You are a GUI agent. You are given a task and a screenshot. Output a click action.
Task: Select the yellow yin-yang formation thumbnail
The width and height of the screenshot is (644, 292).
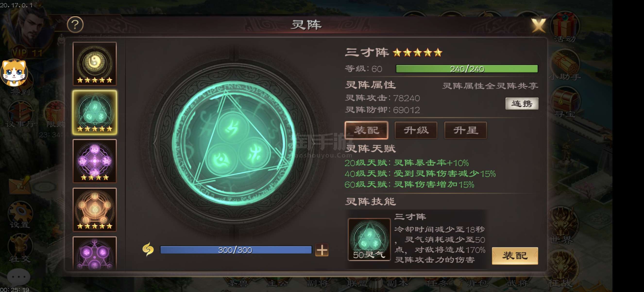pyautogui.click(x=94, y=64)
